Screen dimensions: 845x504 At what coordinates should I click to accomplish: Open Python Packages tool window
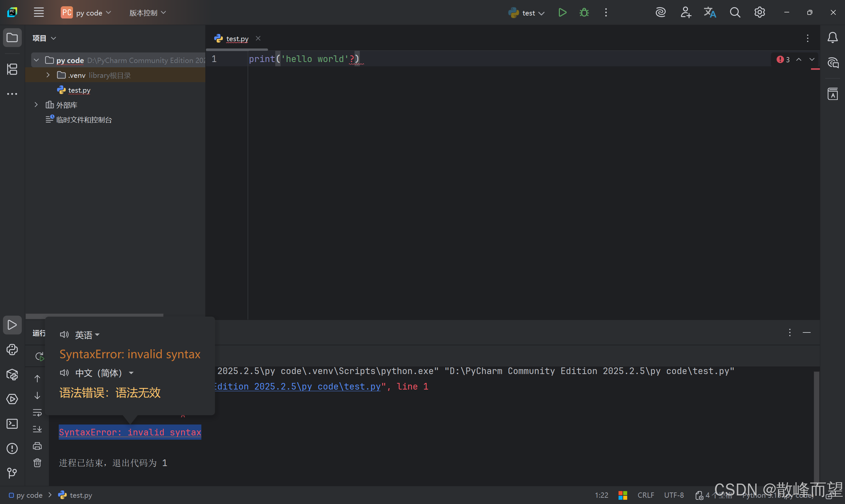[12, 375]
